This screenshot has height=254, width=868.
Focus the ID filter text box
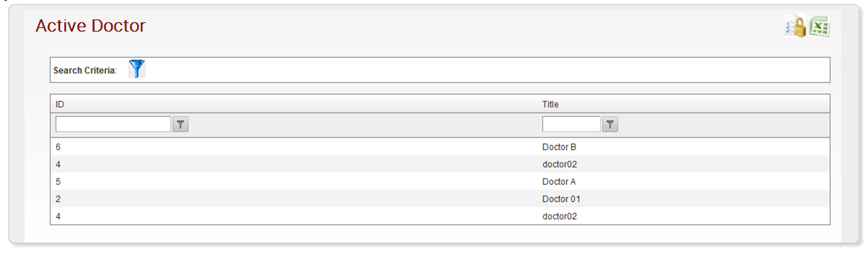(x=113, y=124)
